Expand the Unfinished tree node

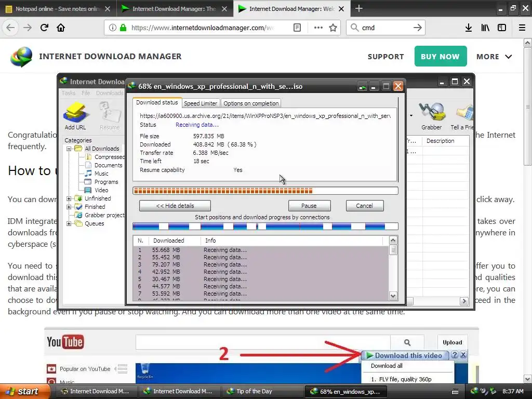(x=69, y=198)
